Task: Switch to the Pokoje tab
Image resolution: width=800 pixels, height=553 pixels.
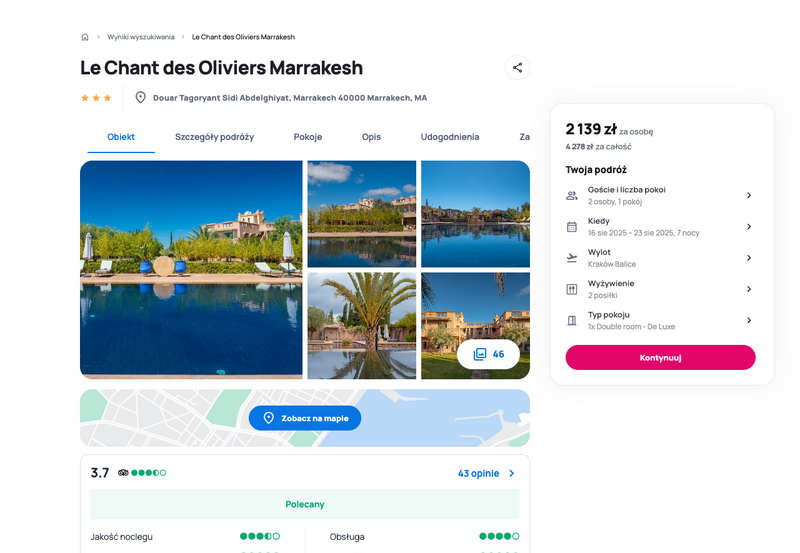Action: [308, 137]
